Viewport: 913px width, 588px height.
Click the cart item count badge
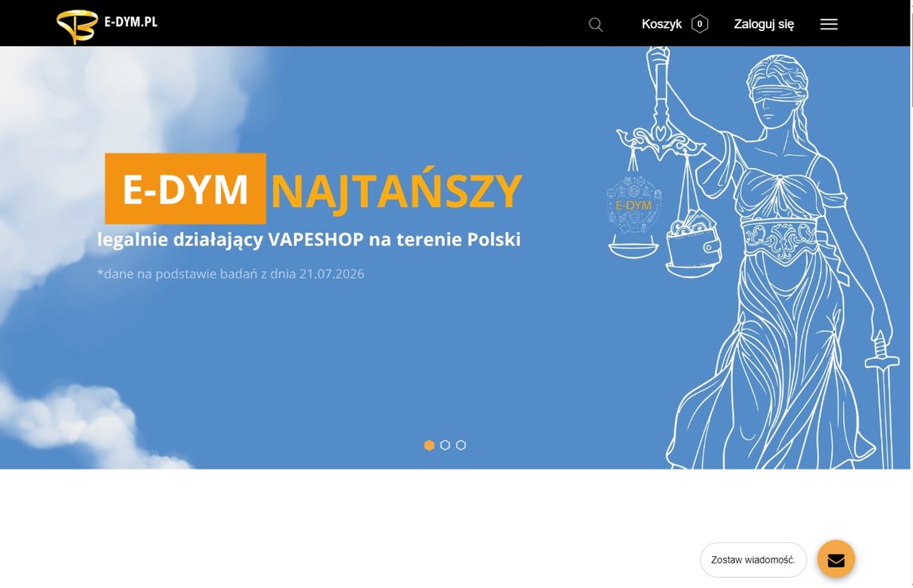[x=699, y=24]
